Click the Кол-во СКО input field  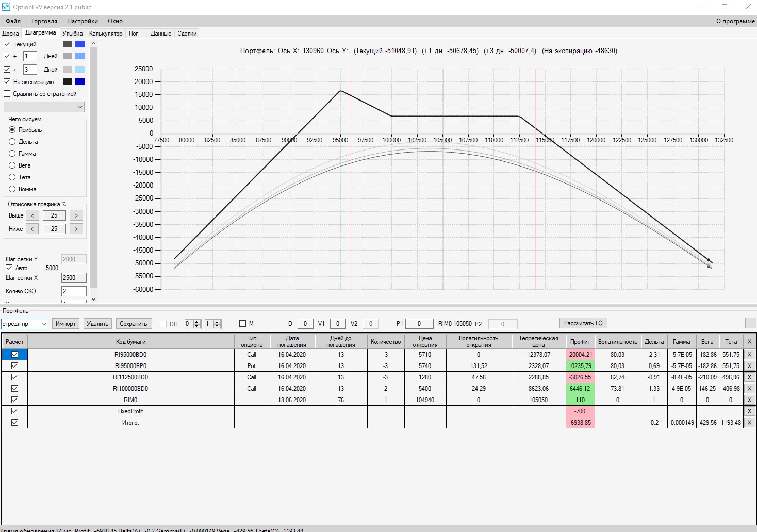tap(74, 291)
